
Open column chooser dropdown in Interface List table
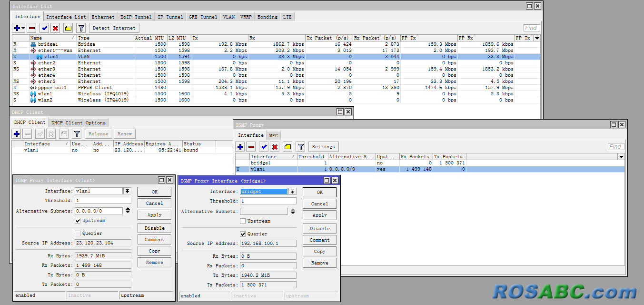pyautogui.click(x=537, y=38)
